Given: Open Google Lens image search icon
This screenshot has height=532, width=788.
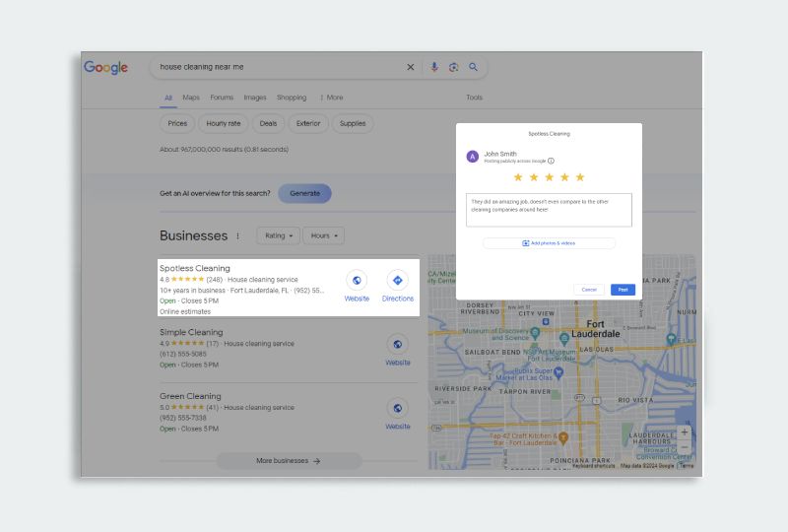Looking at the screenshot, I should click(454, 67).
